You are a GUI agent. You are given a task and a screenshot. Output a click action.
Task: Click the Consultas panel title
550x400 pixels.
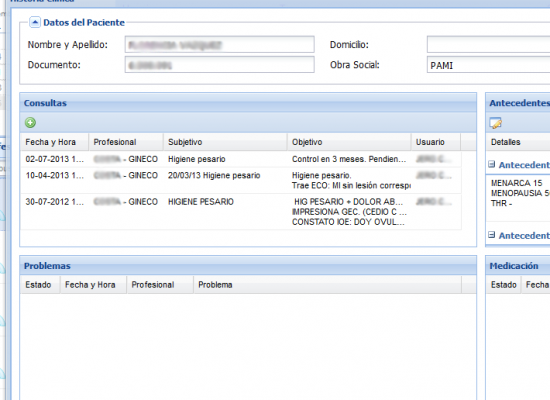coord(45,103)
